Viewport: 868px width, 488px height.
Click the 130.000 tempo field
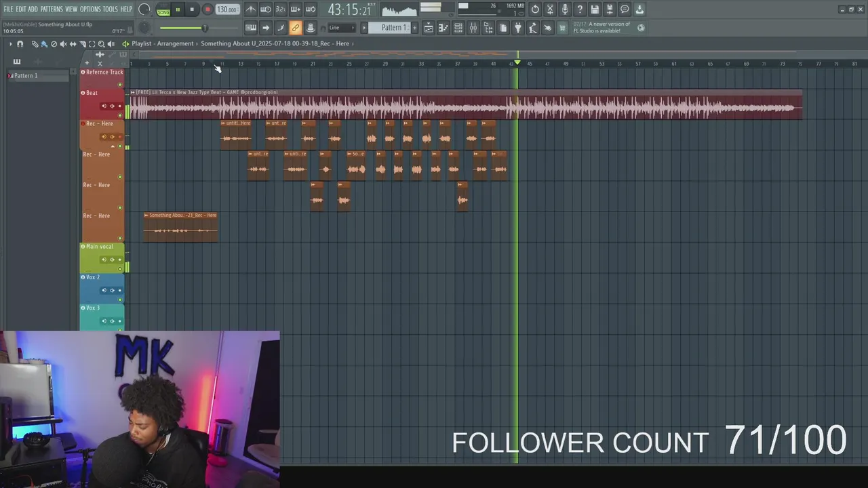[227, 9]
